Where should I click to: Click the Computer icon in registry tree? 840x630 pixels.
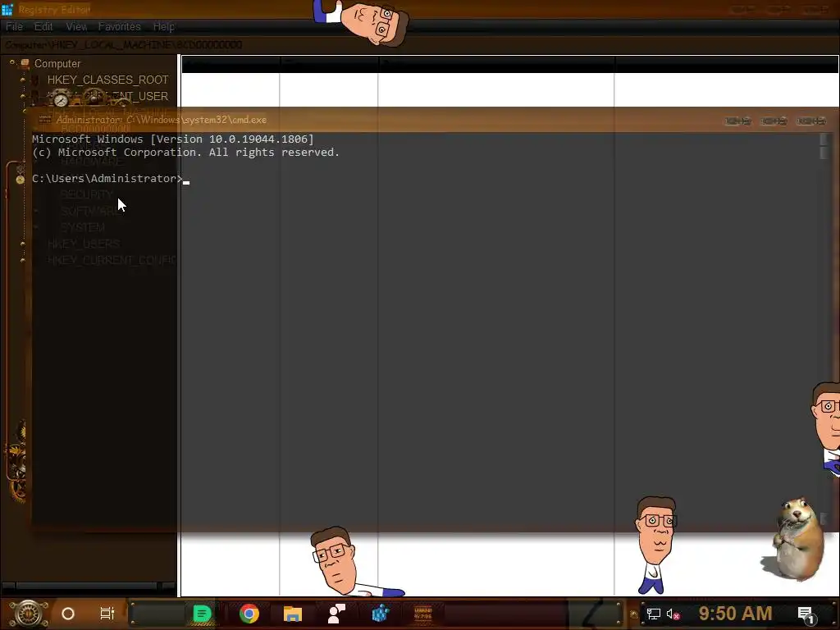(25, 63)
